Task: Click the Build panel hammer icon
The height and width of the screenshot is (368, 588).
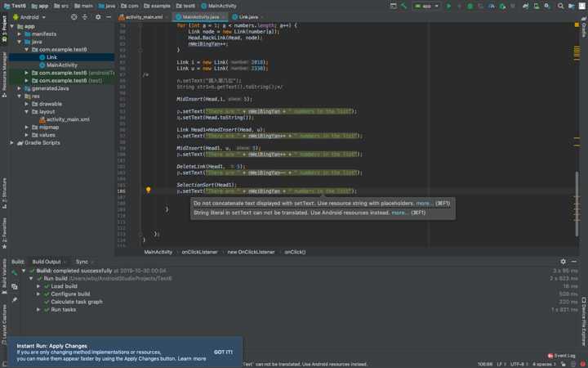Action: (14, 272)
